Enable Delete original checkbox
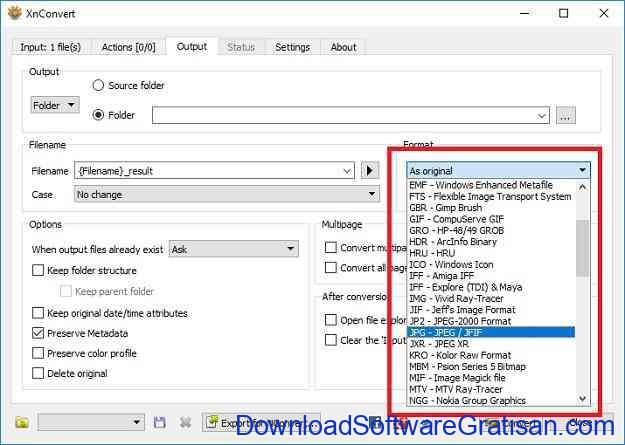625x445 pixels. pyautogui.click(x=38, y=374)
